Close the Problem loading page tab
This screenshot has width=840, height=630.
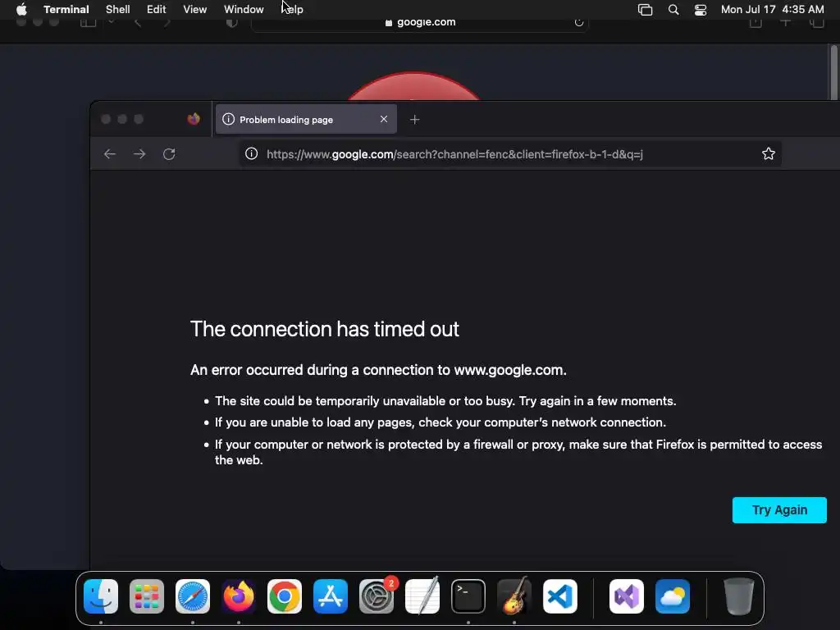click(x=384, y=119)
